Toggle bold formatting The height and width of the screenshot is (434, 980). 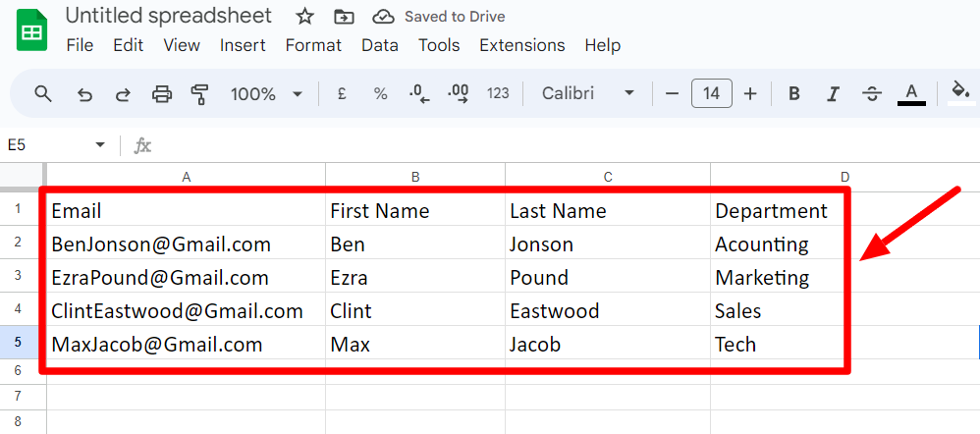[794, 94]
